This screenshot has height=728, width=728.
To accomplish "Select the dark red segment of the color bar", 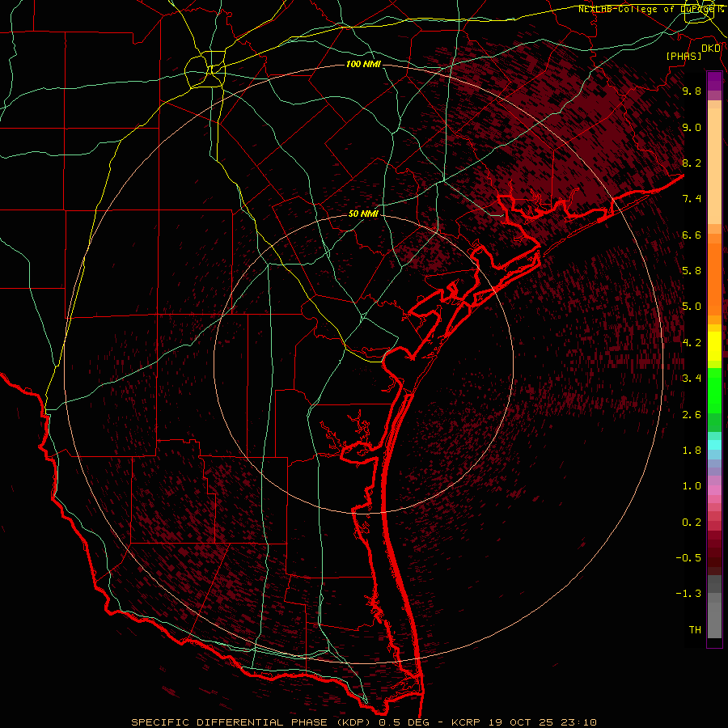I will point(714,552).
